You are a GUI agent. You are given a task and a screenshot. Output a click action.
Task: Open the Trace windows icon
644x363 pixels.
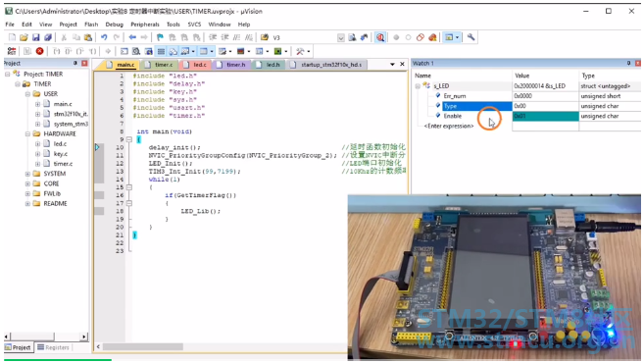coord(259,51)
